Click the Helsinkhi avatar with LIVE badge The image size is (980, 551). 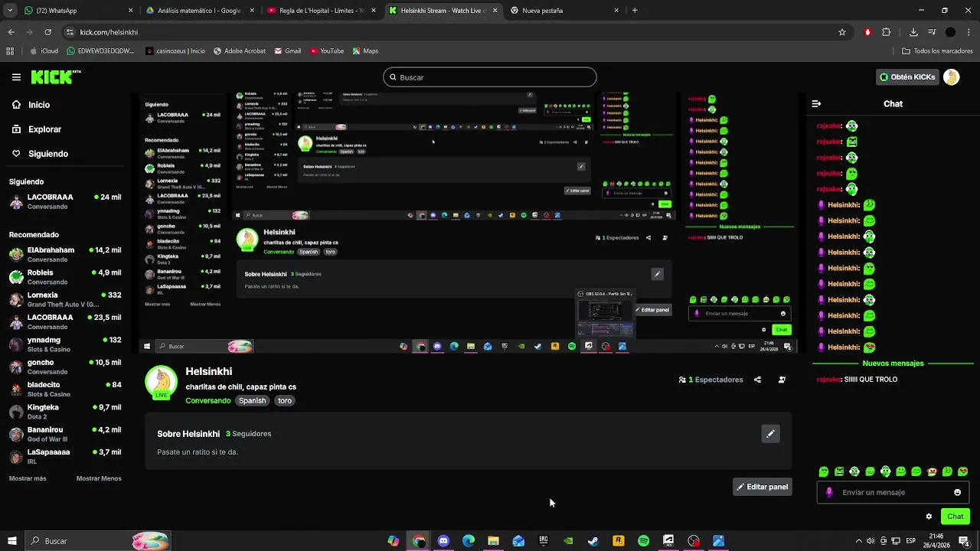coord(161,383)
